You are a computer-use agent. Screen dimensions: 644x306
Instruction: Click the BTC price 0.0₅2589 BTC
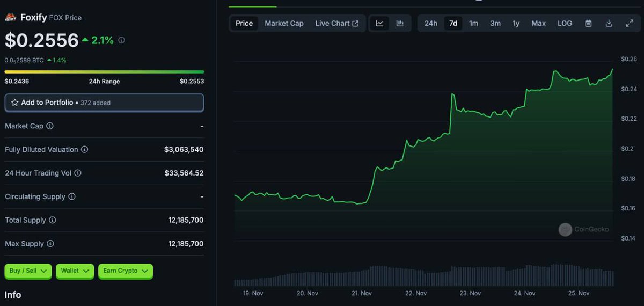24,60
